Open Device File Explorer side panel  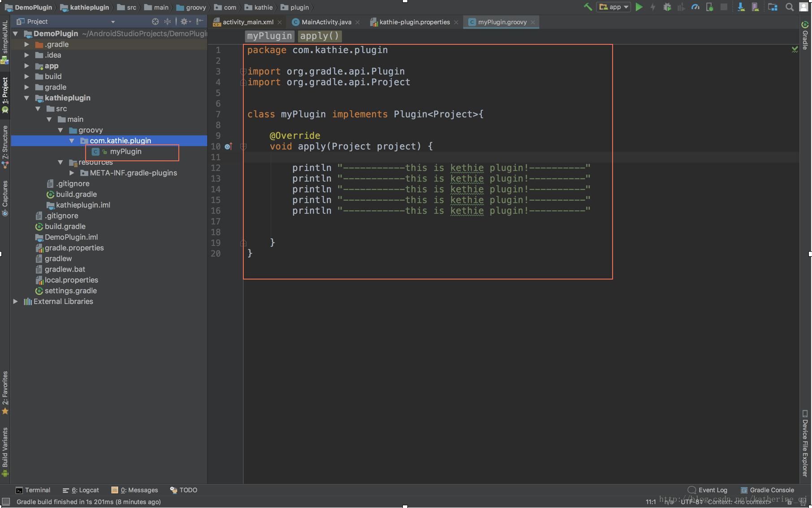pyautogui.click(x=805, y=443)
